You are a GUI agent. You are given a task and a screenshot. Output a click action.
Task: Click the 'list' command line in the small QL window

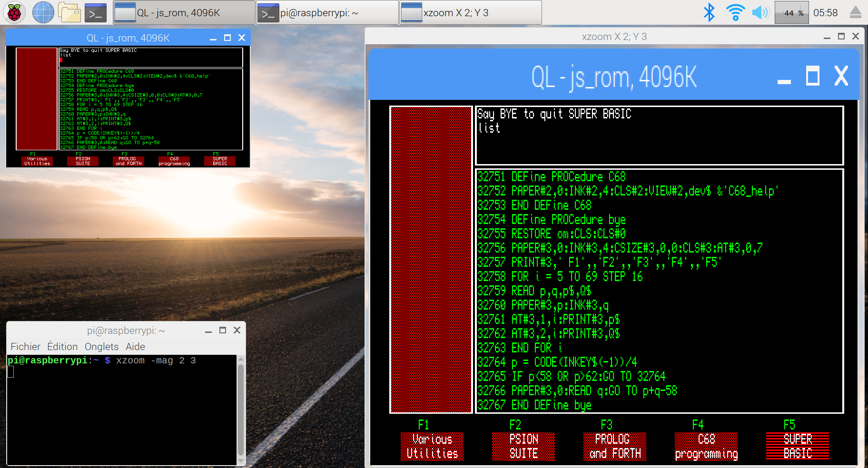tap(66, 55)
